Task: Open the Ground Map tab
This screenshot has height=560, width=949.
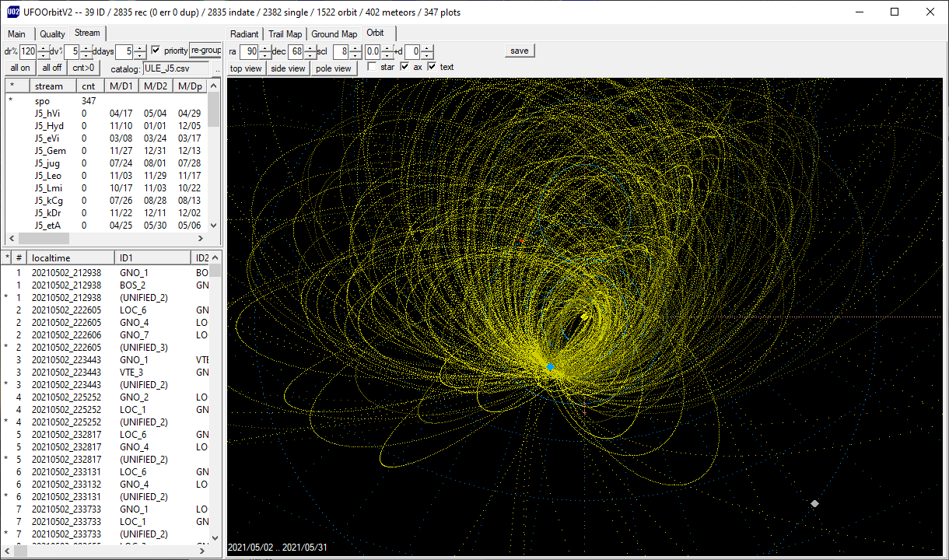Action: coord(334,34)
